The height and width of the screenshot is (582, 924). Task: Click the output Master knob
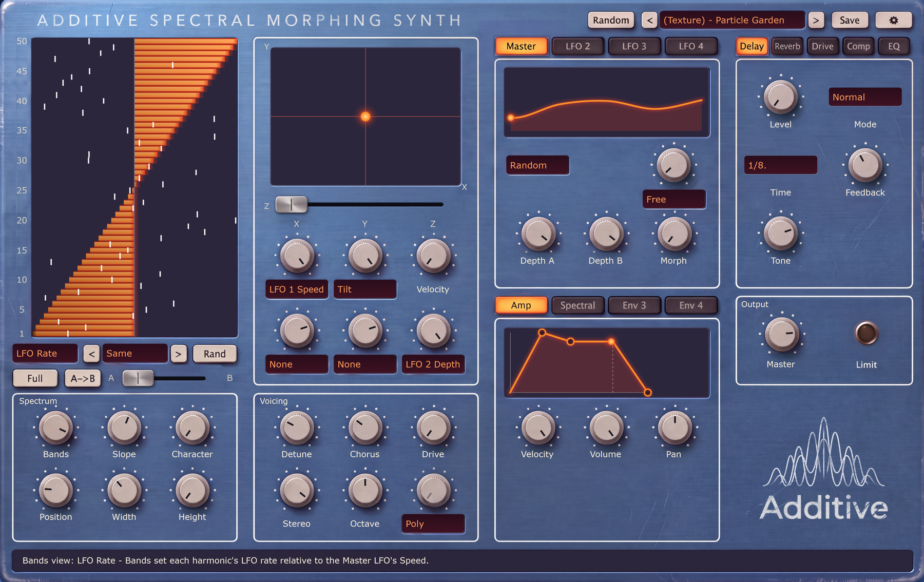click(x=781, y=335)
